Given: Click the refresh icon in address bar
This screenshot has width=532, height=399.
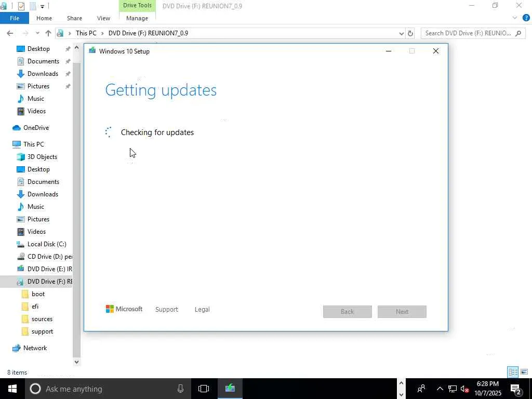Looking at the screenshot, I should pyautogui.click(x=410, y=33).
